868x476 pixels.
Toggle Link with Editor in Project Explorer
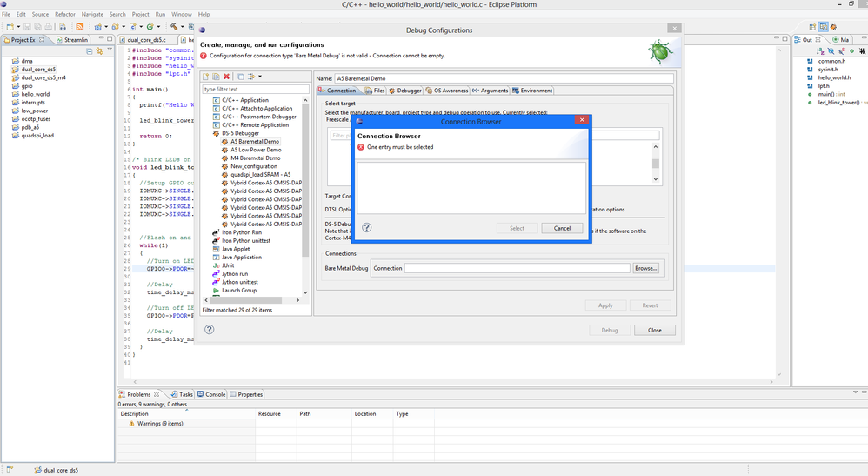pyautogui.click(x=100, y=51)
